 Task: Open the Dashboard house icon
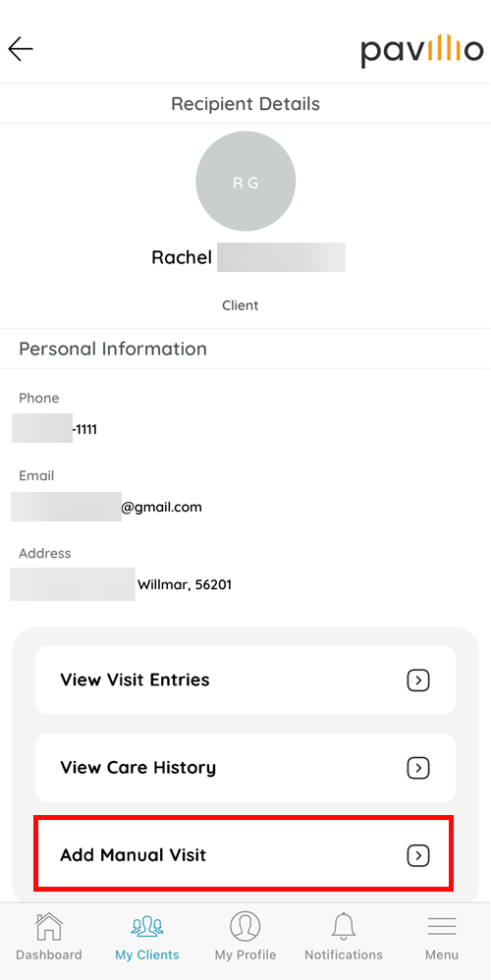[49, 926]
